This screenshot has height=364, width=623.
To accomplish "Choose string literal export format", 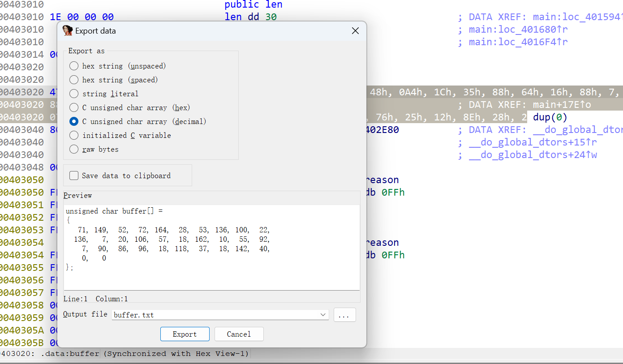I will pos(104,94).
